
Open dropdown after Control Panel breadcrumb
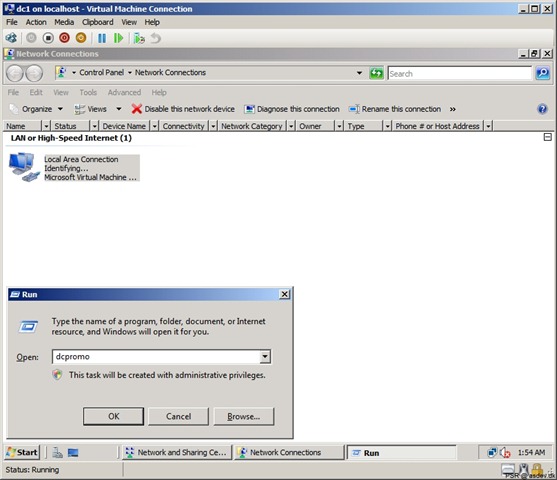130,73
